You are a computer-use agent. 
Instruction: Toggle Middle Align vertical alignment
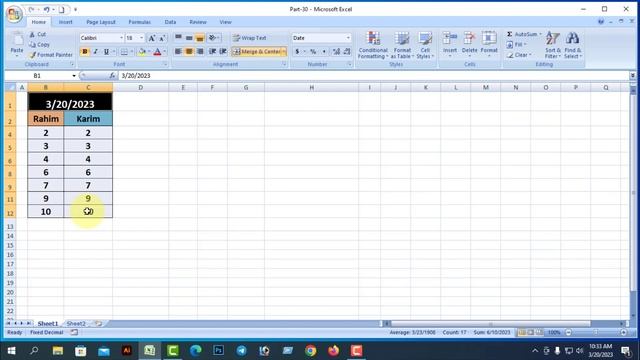[x=189, y=38]
